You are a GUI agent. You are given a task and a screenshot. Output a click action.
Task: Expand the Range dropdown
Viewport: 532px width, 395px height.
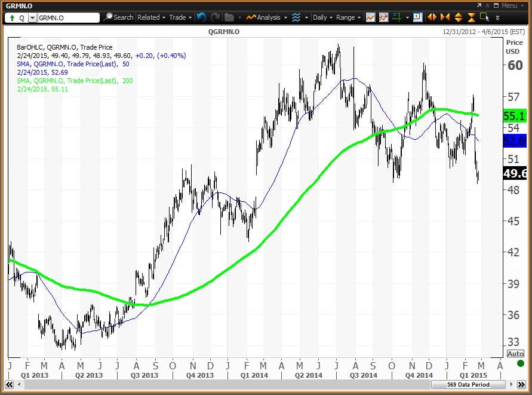coord(348,17)
